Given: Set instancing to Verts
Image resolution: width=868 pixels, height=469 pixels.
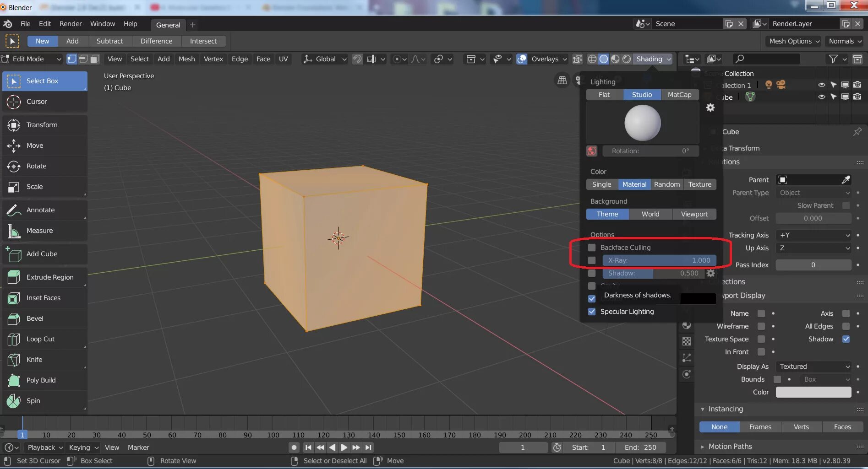Looking at the screenshot, I should [801, 427].
